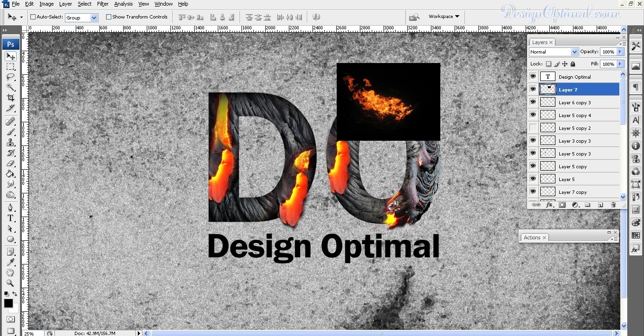Click the Opacity value field
Image resolution: width=644 pixels, height=336 pixels.
608,52
